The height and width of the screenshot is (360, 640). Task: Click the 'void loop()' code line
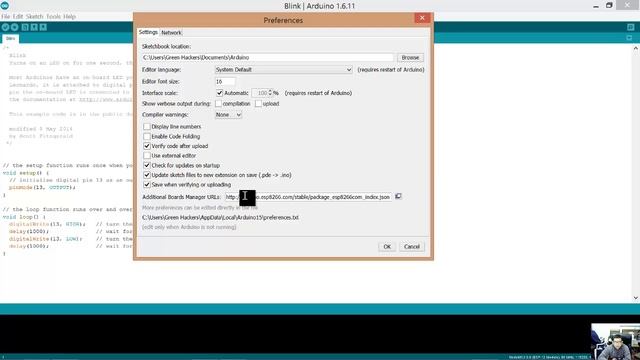pyautogui.click(x=24, y=217)
